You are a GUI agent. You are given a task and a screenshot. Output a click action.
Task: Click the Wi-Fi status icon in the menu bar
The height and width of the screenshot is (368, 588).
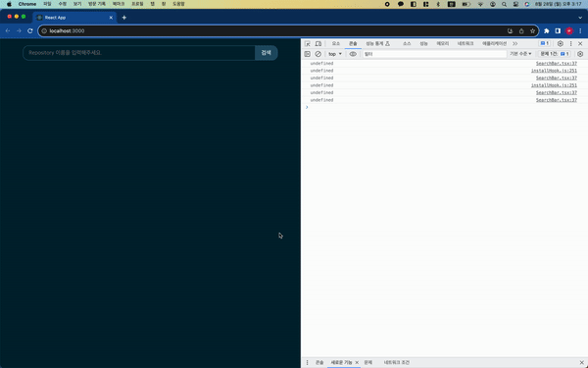[480, 4]
